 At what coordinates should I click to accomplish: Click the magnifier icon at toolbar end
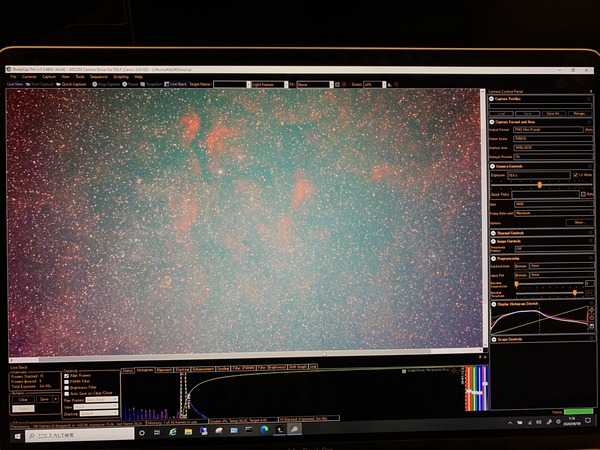(396, 85)
